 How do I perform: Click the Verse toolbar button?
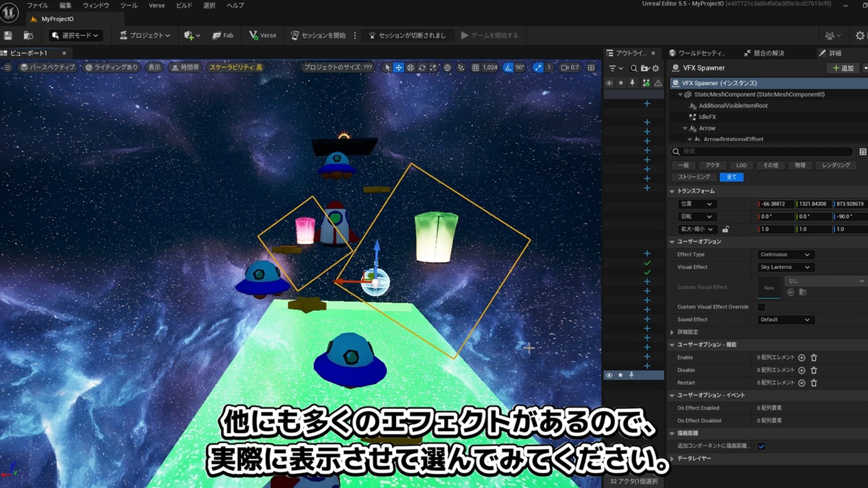[x=263, y=35]
